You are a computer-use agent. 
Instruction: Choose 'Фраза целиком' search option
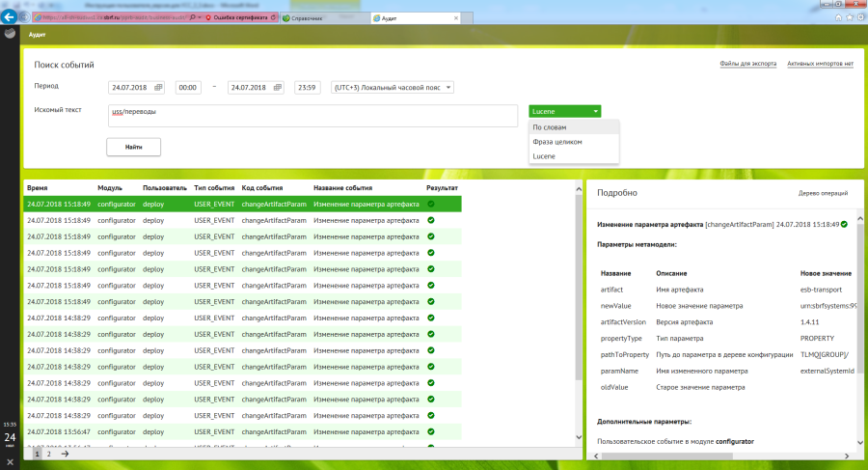point(557,141)
